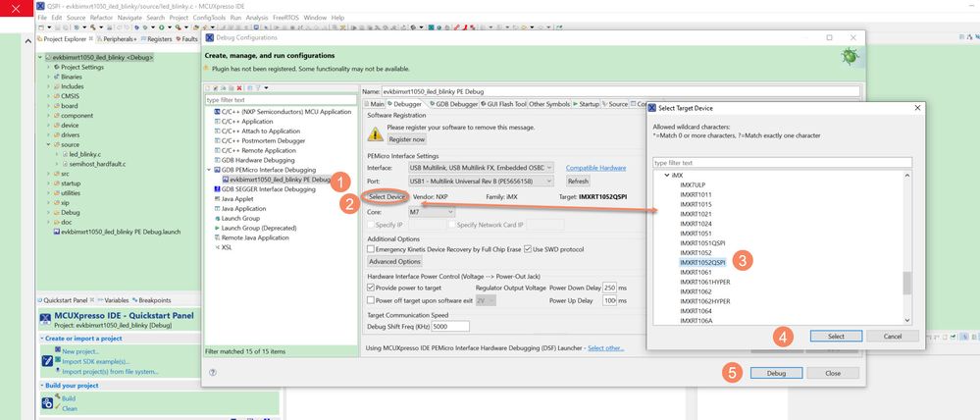980x420 pixels.
Task: Toggle Emergency Kinetis Device Recovery checkbox
Action: 371,249
